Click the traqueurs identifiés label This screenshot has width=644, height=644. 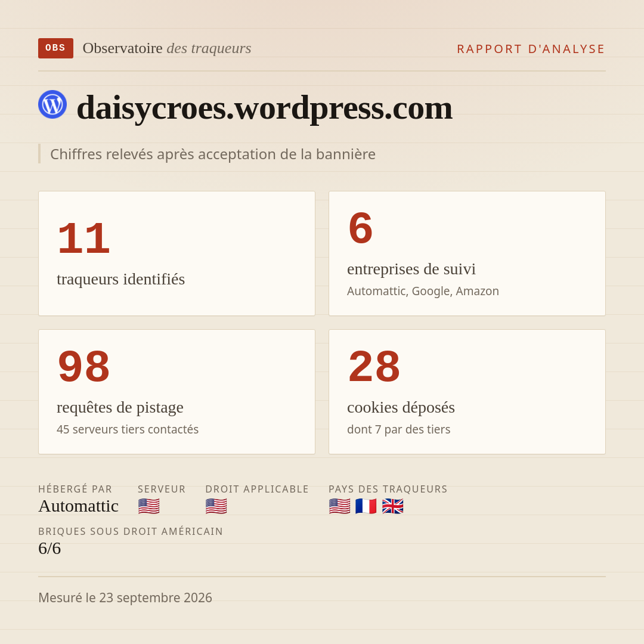tap(120, 279)
